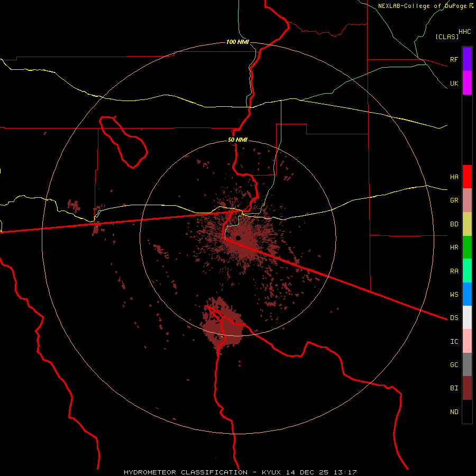Click the 50 NMI range ring label
Viewport: 476px width, 476px height.
pos(237,140)
